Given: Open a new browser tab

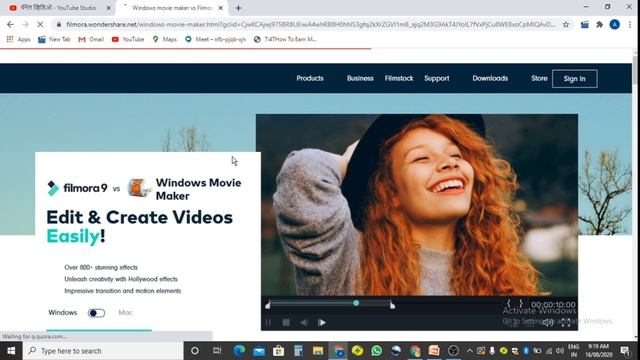Looking at the screenshot, I should coord(238,8).
